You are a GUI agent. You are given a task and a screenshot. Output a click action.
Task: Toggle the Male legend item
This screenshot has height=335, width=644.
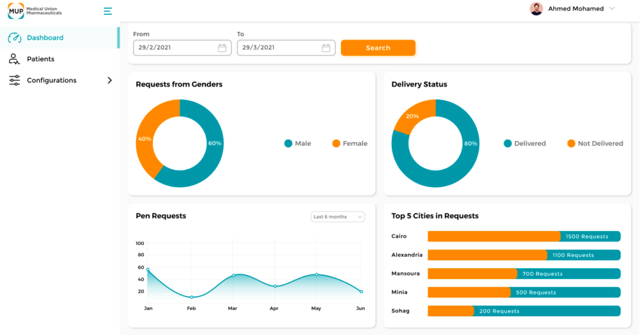pos(297,144)
